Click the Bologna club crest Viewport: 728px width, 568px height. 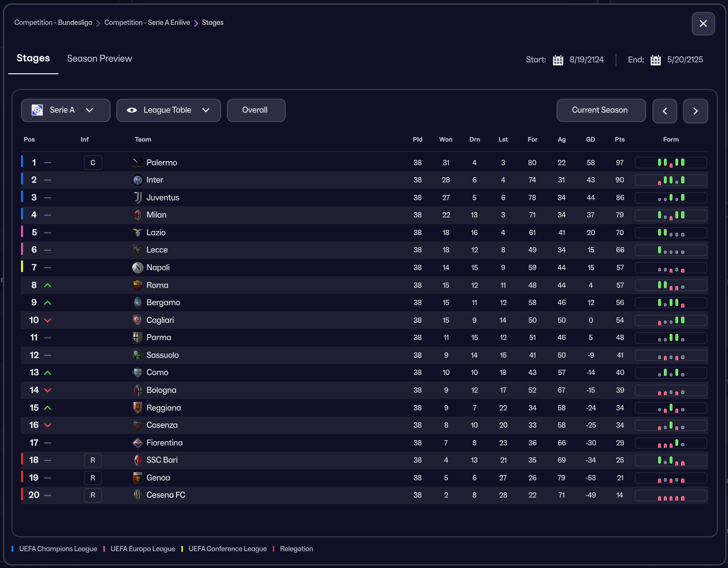[x=138, y=390]
